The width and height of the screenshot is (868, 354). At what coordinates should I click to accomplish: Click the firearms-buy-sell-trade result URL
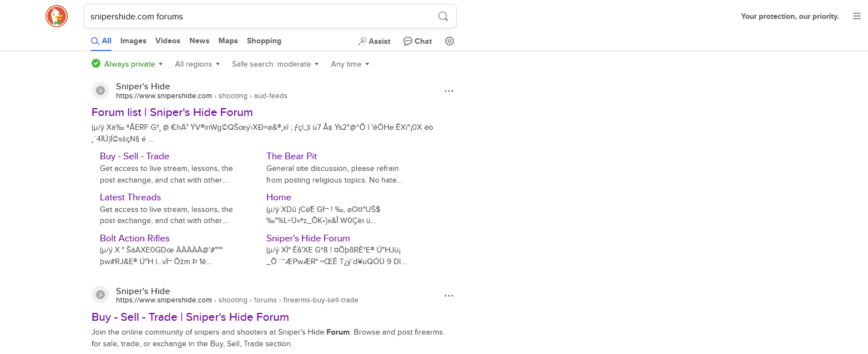(237, 300)
